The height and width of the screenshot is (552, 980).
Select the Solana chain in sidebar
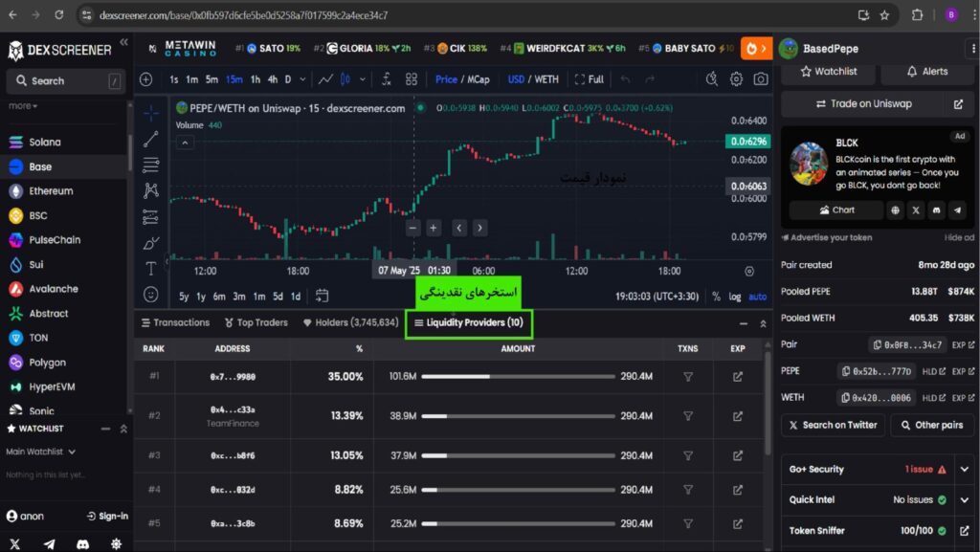(x=64, y=143)
